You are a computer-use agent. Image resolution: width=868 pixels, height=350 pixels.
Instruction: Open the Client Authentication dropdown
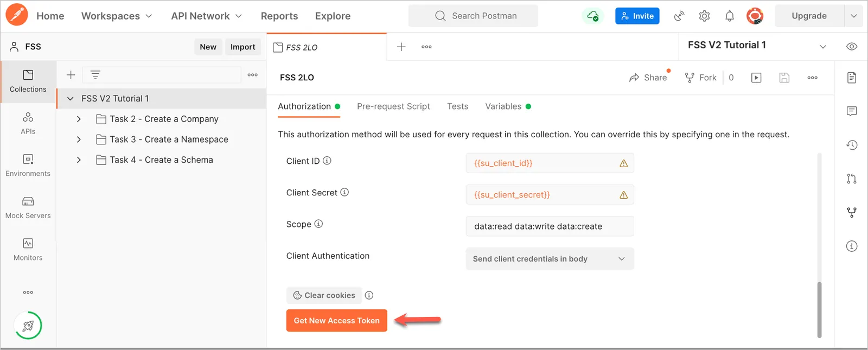pos(550,259)
